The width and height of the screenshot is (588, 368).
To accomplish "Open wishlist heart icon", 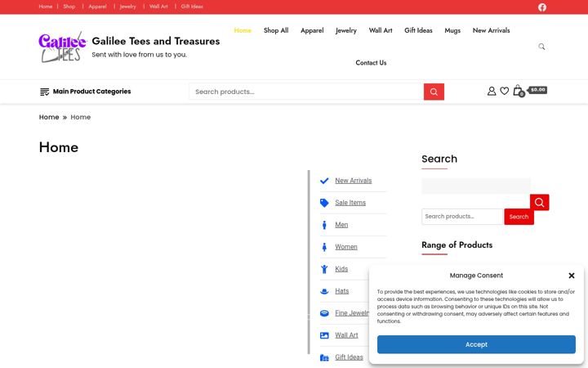I will coord(505,91).
